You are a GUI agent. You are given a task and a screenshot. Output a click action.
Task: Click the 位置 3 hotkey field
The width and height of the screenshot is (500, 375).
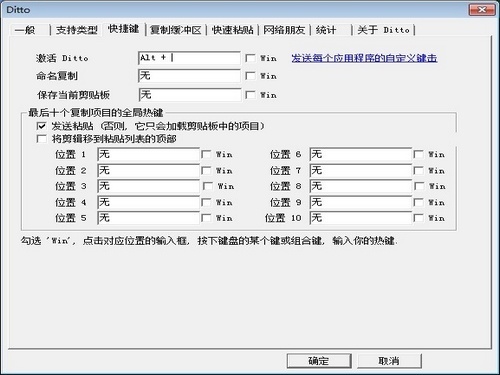click(x=148, y=186)
